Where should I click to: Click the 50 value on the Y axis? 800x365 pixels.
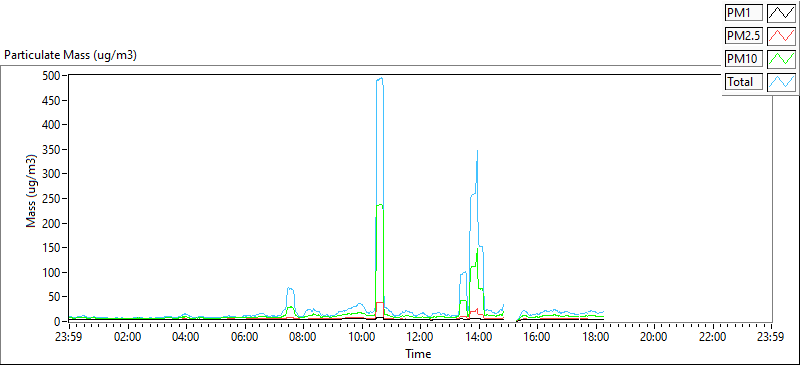[54, 297]
